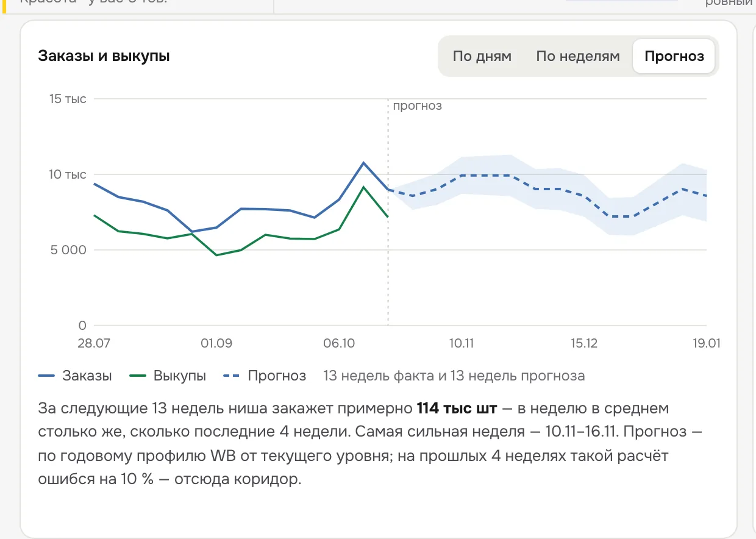Click the «06.10» date axis label
Viewport: 756px width, 539px height.
click(x=339, y=343)
